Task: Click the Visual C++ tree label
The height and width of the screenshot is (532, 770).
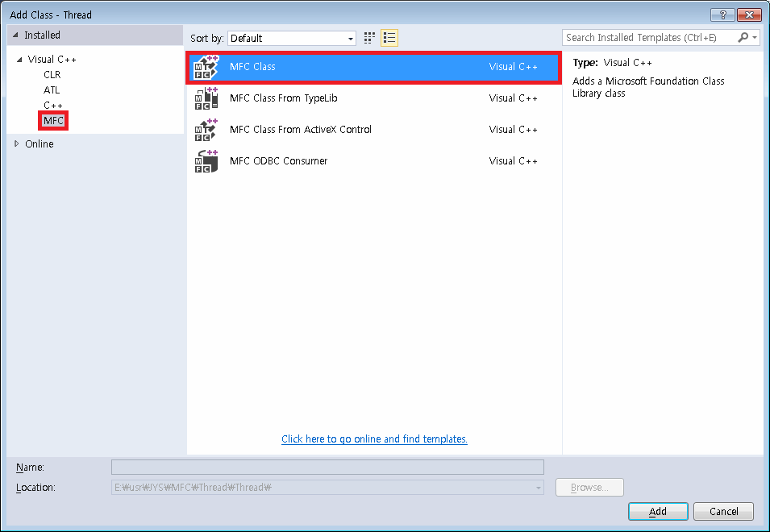Action: click(52, 60)
